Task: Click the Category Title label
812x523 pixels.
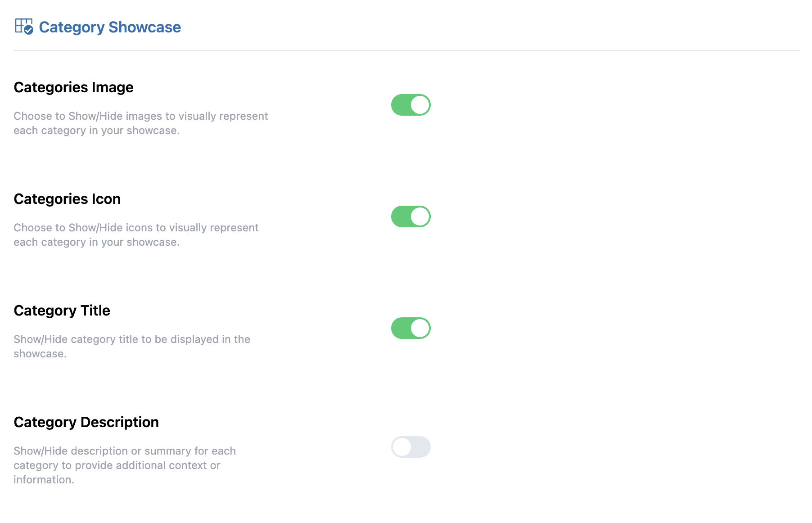Action: 62,311
